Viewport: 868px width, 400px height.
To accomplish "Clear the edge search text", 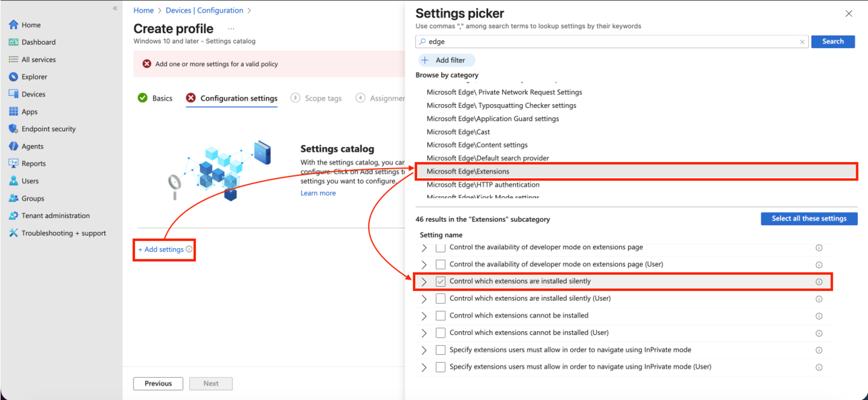I will pos(802,41).
